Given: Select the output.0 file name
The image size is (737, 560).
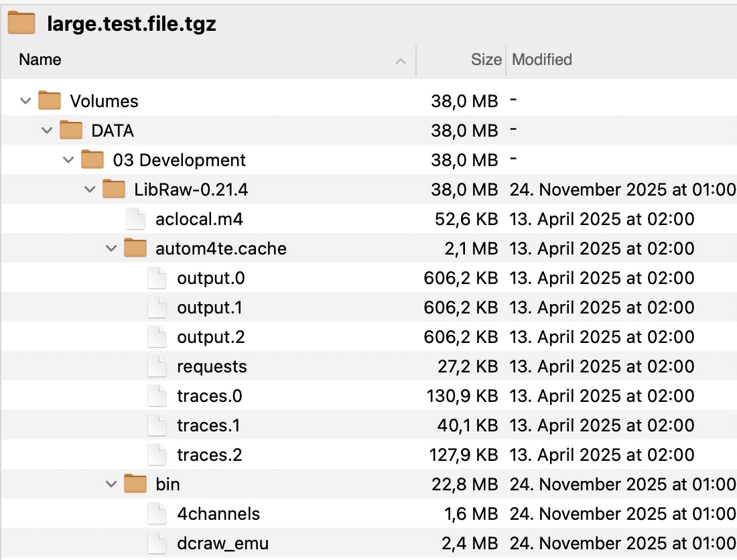Looking at the screenshot, I should coord(211,278).
